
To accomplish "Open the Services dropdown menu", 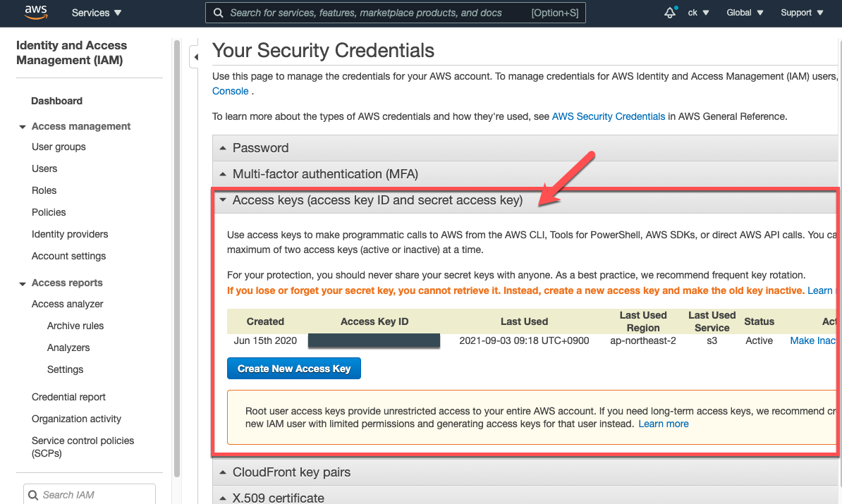I will (97, 13).
